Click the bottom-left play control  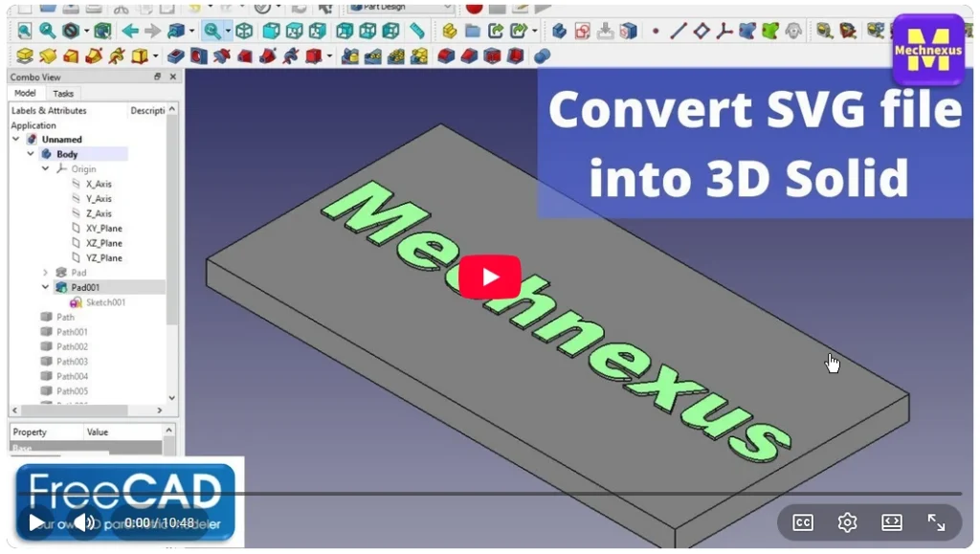click(x=36, y=522)
